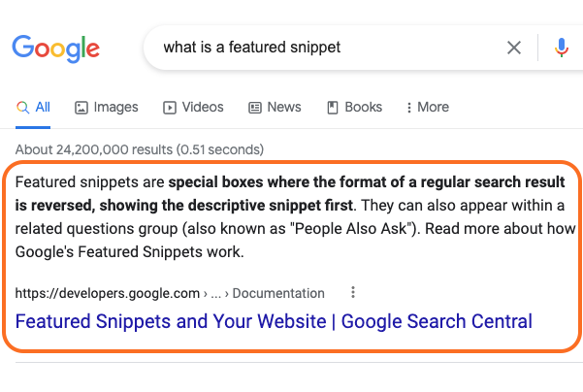Click the About 24,200,000 results text

pyautogui.click(x=139, y=149)
